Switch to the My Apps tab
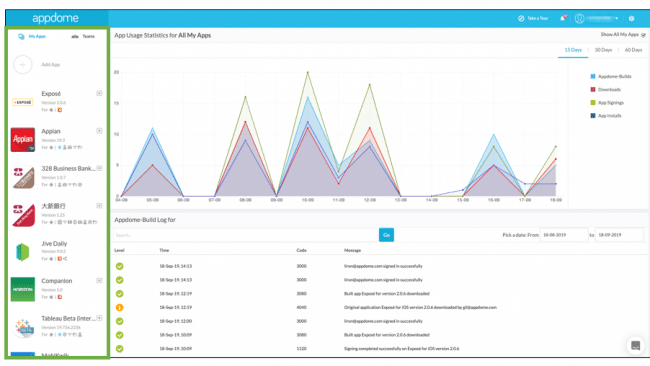Image resolution: width=650 pixels, height=366 pixels. [x=32, y=36]
